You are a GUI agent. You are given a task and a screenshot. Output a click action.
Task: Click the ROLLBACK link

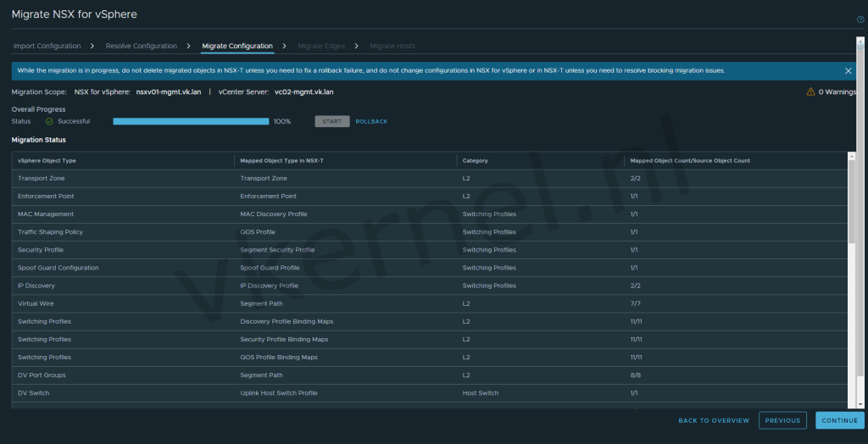pyautogui.click(x=371, y=121)
